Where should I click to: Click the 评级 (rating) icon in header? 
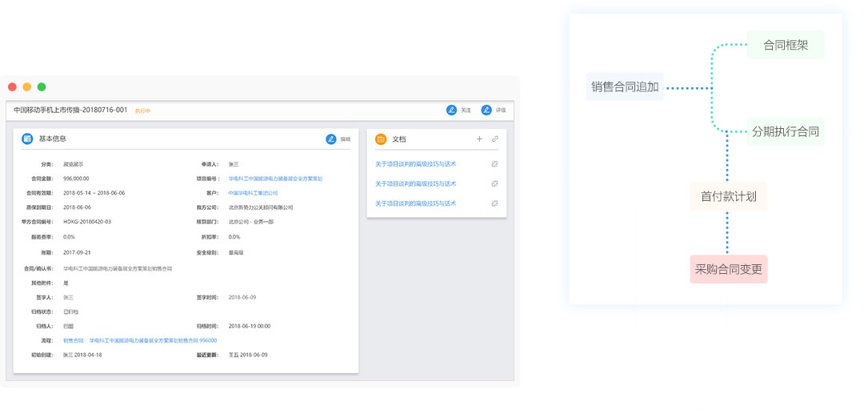[x=486, y=110]
